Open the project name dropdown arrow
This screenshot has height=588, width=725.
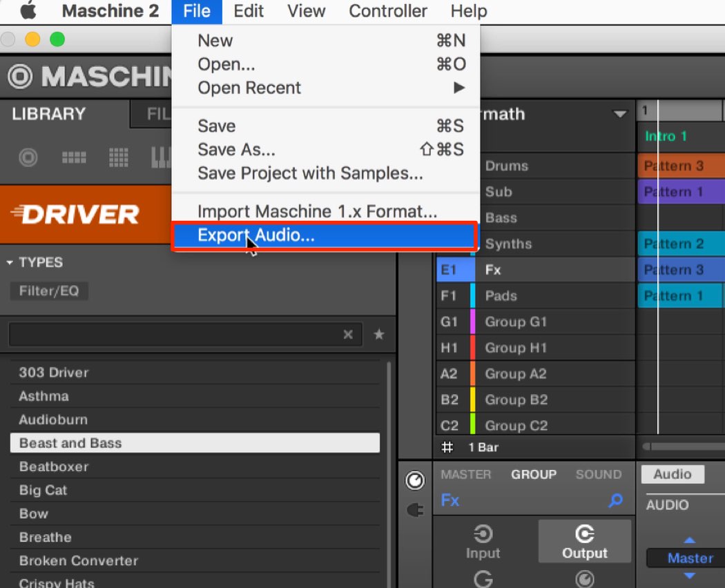click(620, 114)
